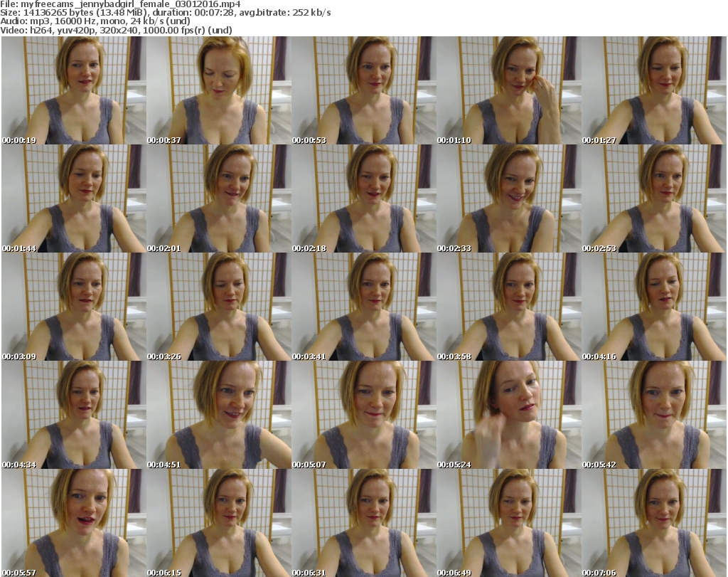Click the Video h264 info line

point(116,30)
